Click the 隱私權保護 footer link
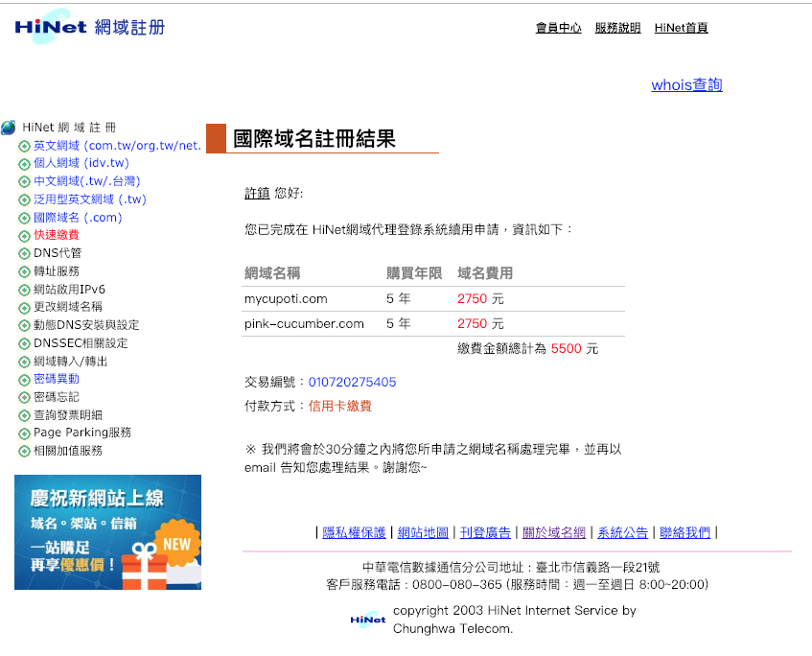Viewport: 812px width, 656px height. (x=354, y=533)
